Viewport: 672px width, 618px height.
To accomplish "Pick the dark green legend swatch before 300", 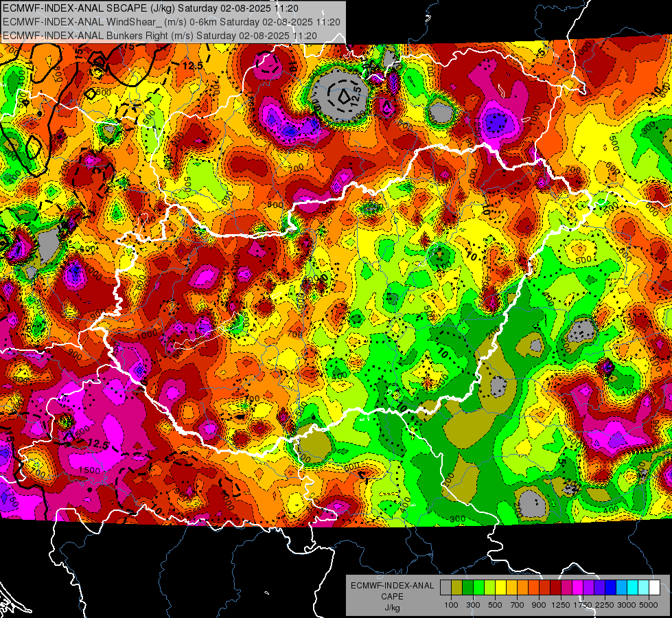I will 467,587.
